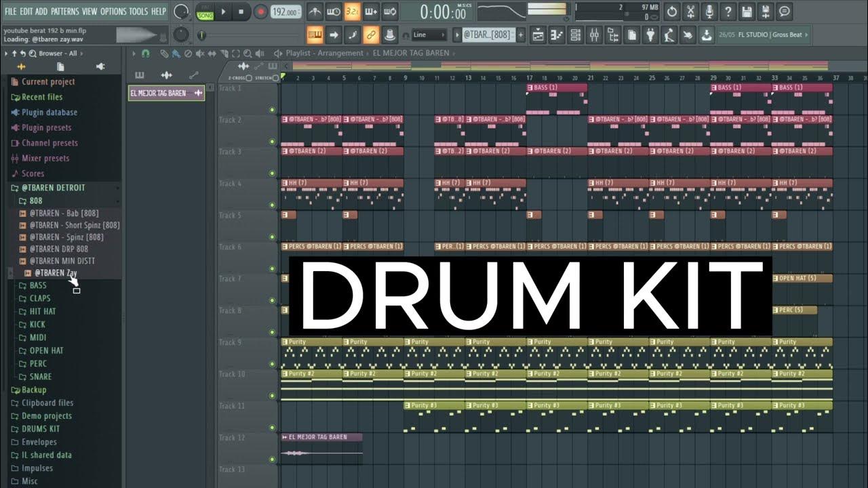Adjust the master pitch knob
Viewport: 868px width, 488px height.
point(181,35)
